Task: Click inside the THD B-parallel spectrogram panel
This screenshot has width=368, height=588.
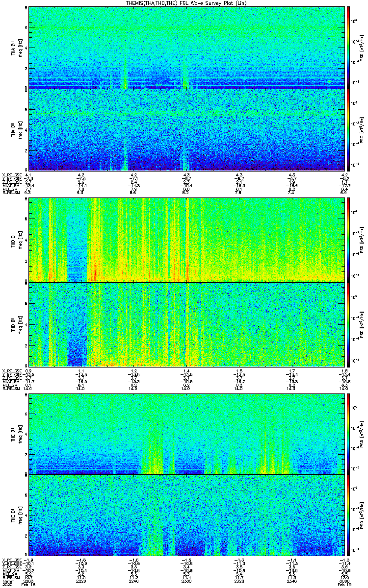Action: [x=187, y=324]
